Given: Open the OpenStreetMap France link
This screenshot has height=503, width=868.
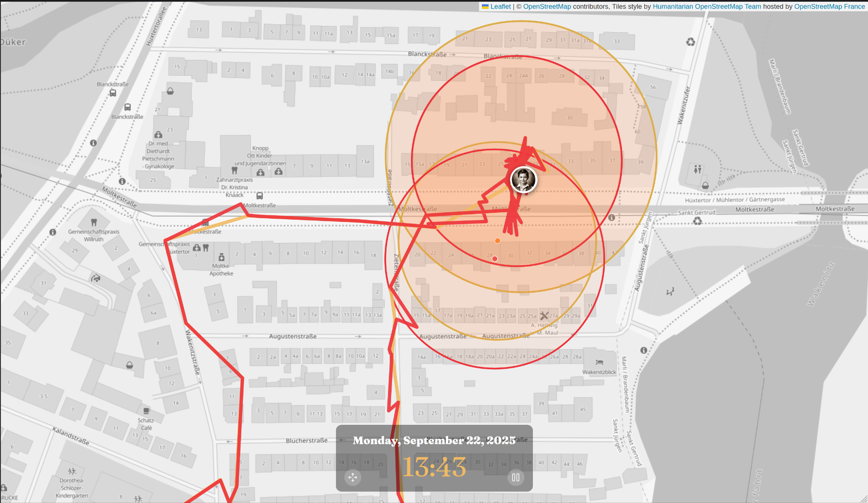Looking at the screenshot, I should click(x=829, y=6).
